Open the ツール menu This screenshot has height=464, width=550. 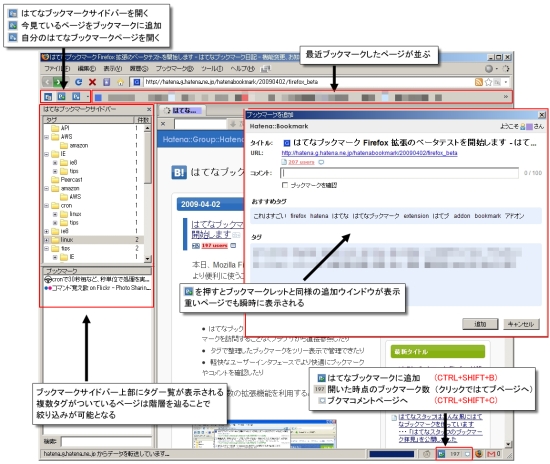[212, 68]
